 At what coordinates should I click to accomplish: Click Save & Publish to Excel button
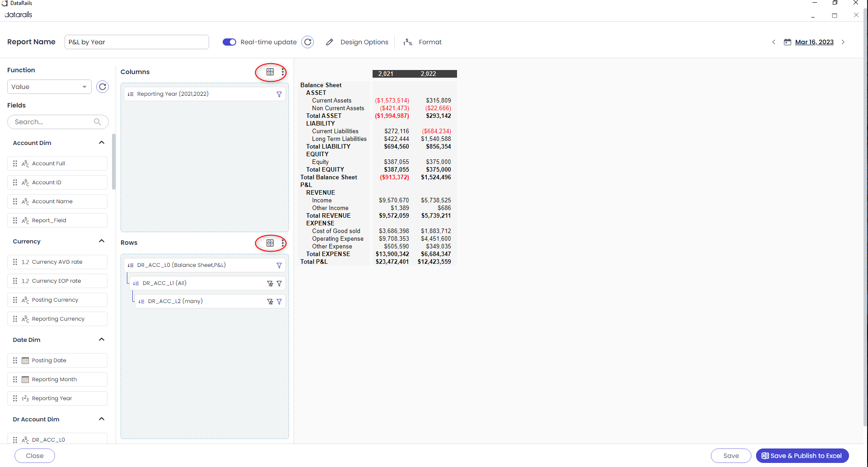[802, 456]
